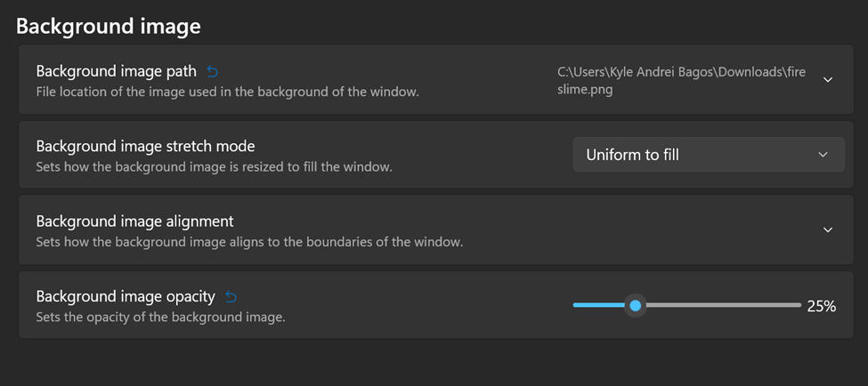Click the stretch mode dropdown arrow

pyautogui.click(x=823, y=155)
